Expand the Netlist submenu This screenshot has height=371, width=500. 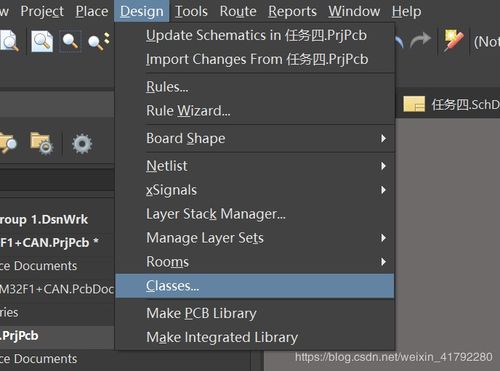(x=255, y=166)
